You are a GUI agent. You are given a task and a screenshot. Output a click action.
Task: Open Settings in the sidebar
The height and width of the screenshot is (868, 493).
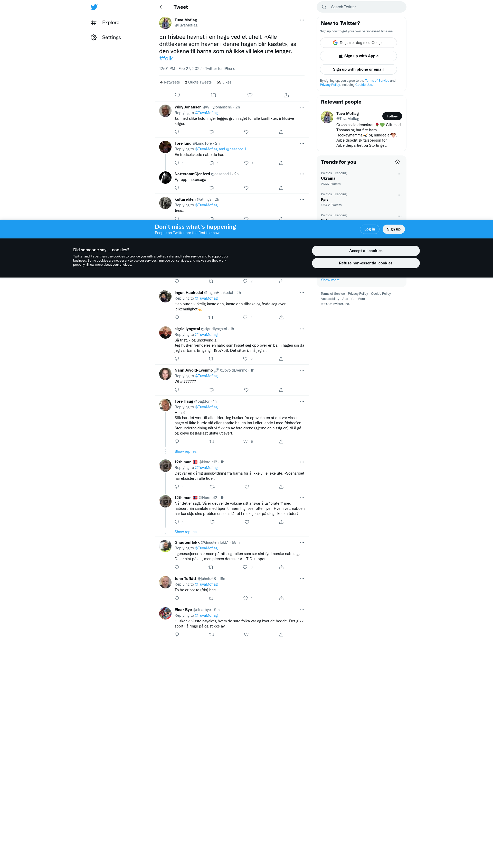(111, 37)
